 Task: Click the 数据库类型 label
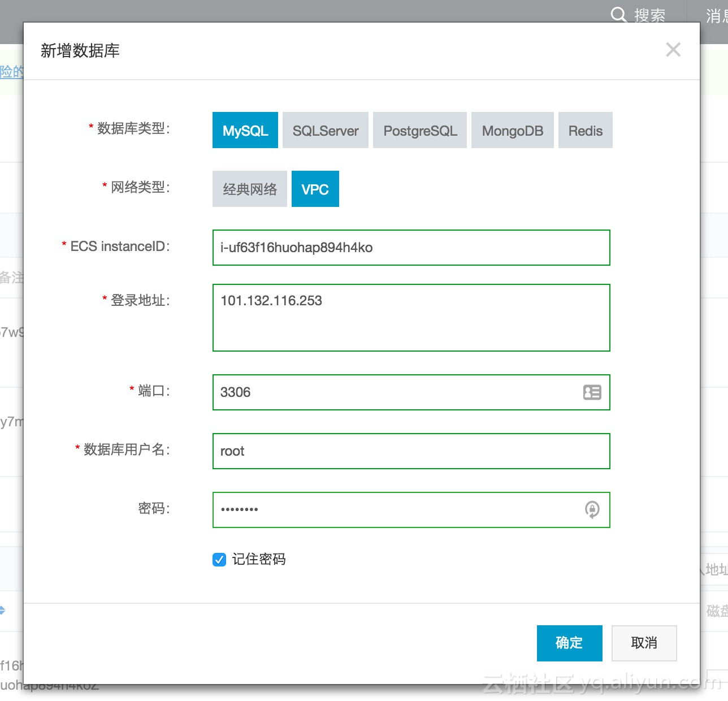[133, 128]
